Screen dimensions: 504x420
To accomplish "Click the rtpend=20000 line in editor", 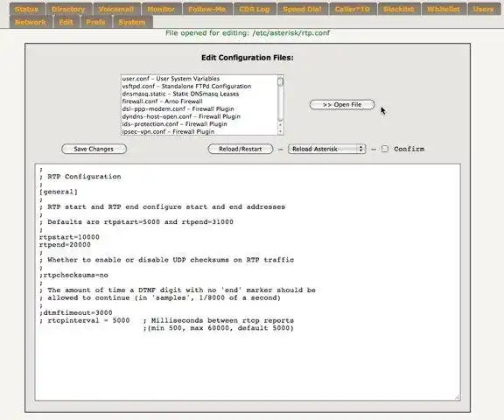I will pos(65,245).
